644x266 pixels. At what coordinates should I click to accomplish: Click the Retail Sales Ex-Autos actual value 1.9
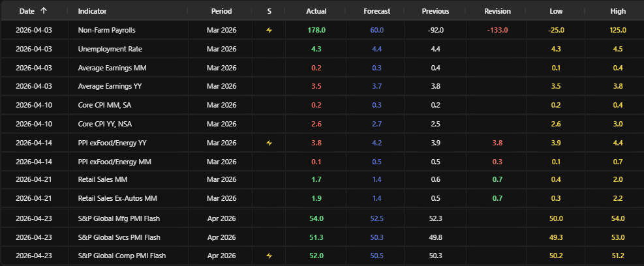tap(316, 198)
